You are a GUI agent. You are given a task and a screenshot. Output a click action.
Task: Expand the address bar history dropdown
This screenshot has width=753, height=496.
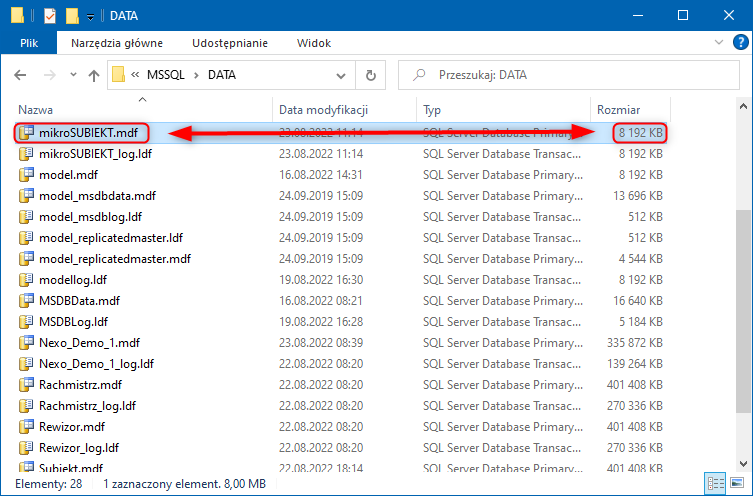pyautogui.click(x=345, y=75)
